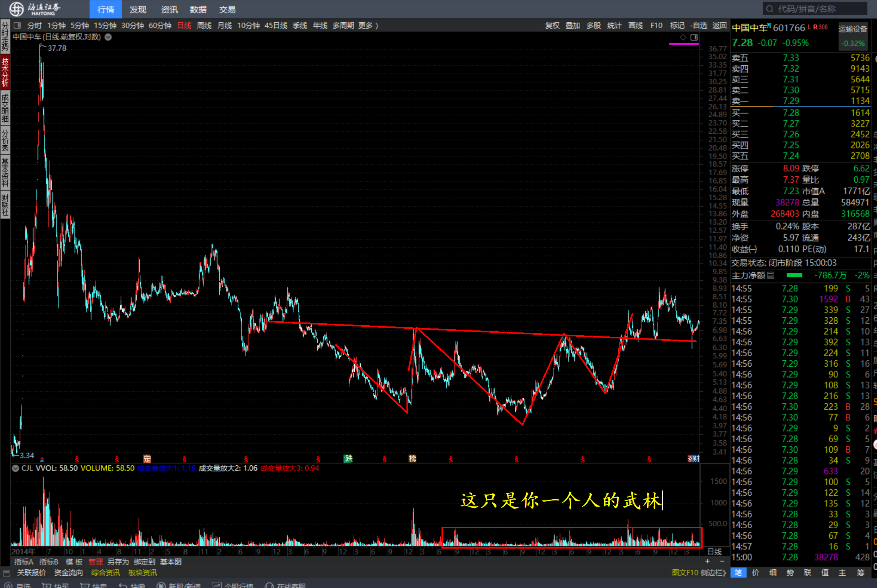Toggle the side panel icon beside the diamond marker
This screenshot has height=588, width=877.
(694, 37)
